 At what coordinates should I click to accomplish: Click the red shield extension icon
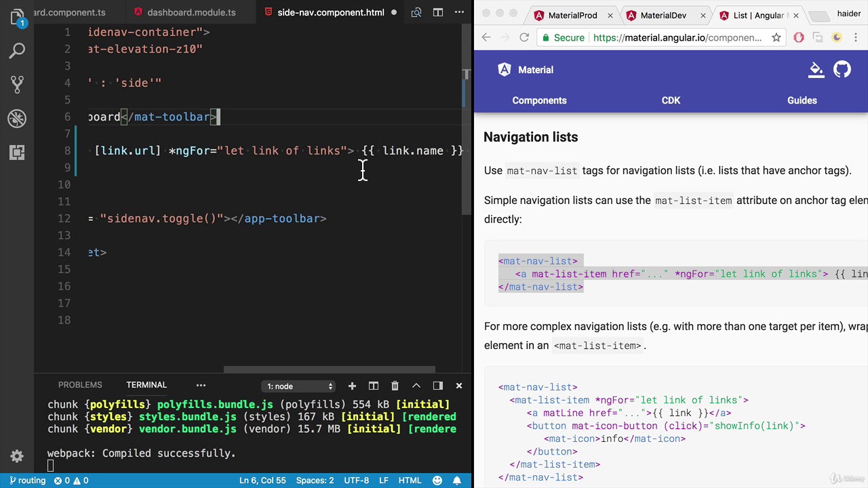[x=799, y=37]
